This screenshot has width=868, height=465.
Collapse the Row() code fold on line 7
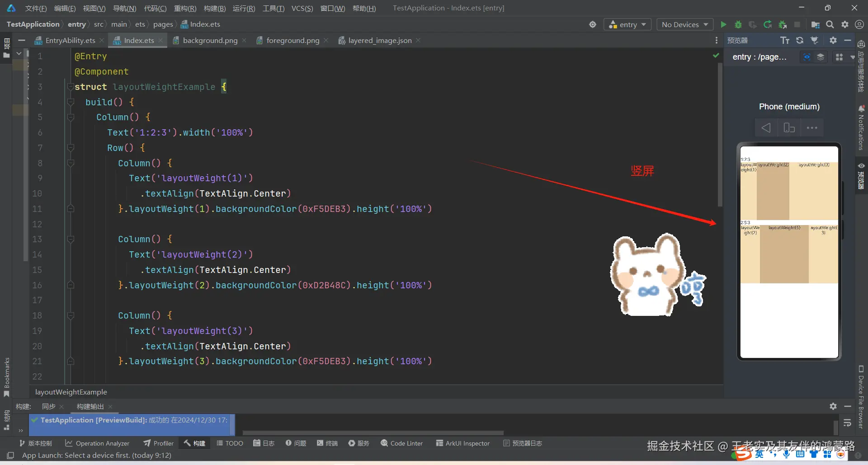[x=71, y=148]
